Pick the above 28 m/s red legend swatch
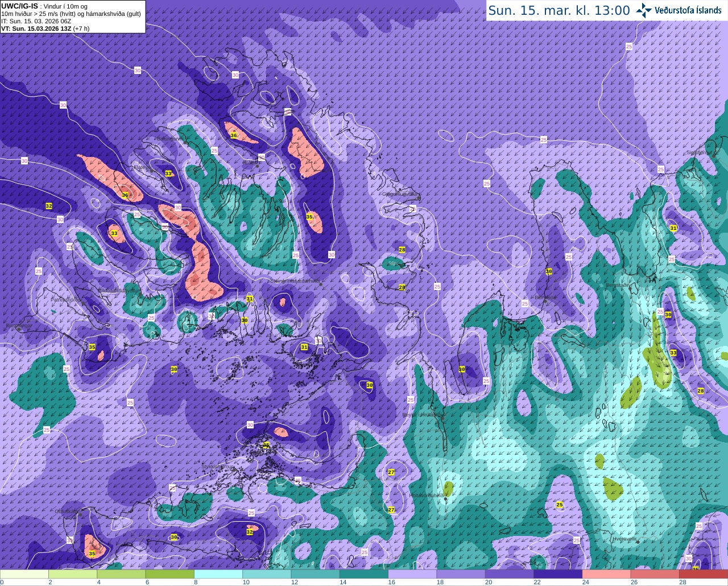 [x=704, y=574]
